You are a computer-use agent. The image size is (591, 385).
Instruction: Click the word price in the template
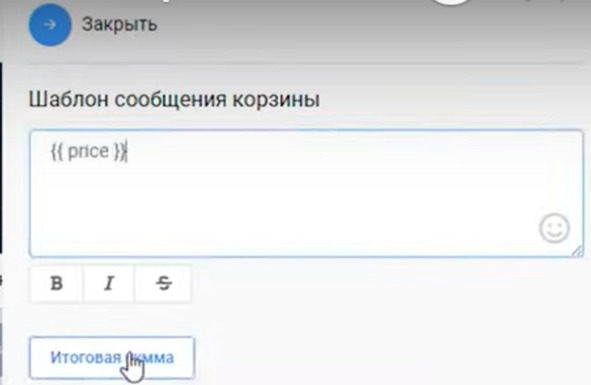(x=88, y=152)
